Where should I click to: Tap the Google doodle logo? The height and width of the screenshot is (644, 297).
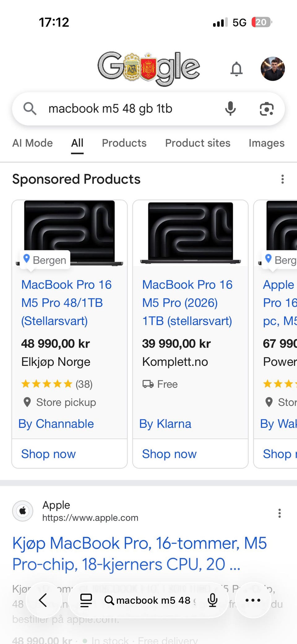pos(149,69)
